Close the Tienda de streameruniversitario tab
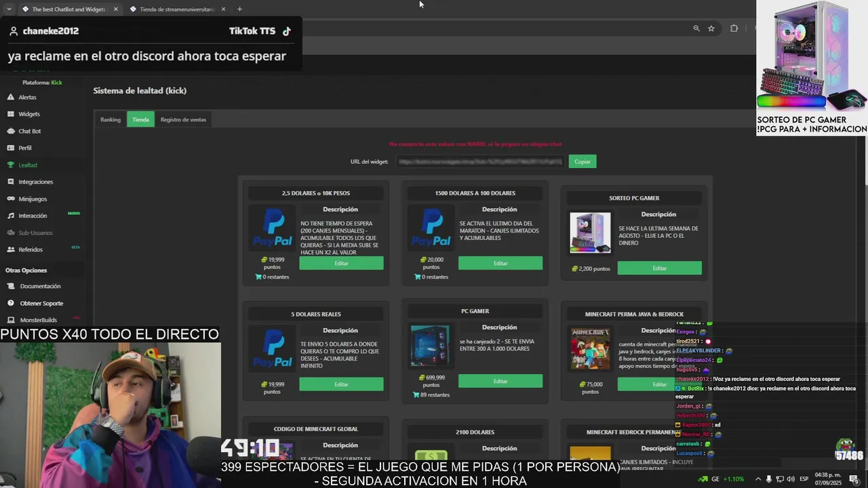 (222, 9)
